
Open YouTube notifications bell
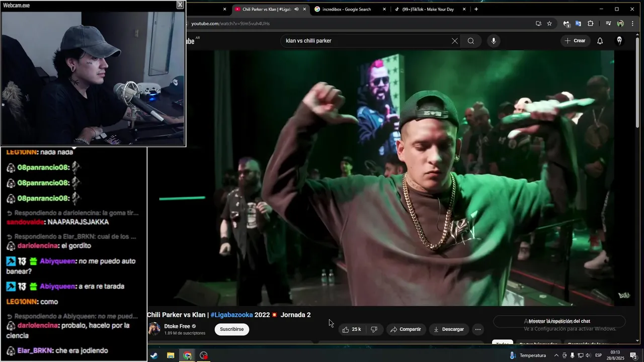coord(600,41)
